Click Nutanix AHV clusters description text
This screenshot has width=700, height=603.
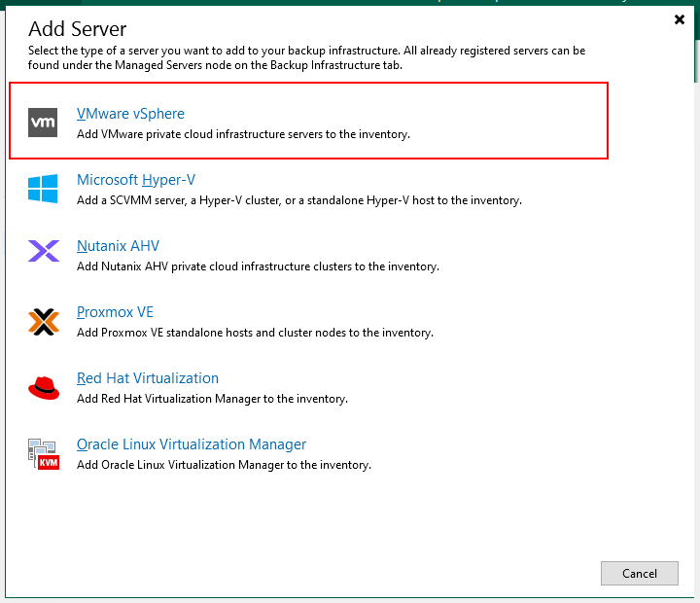pyautogui.click(x=258, y=266)
